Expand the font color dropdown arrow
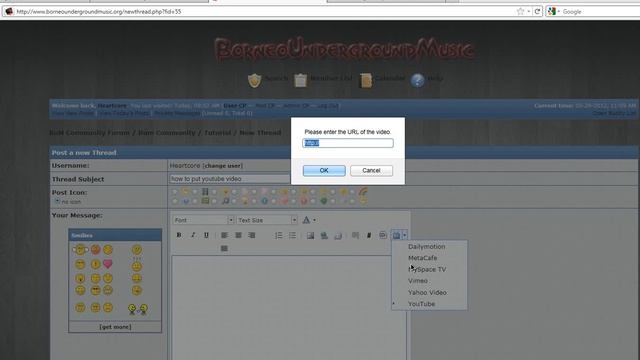640x360 pixels. click(x=314, y=220)
